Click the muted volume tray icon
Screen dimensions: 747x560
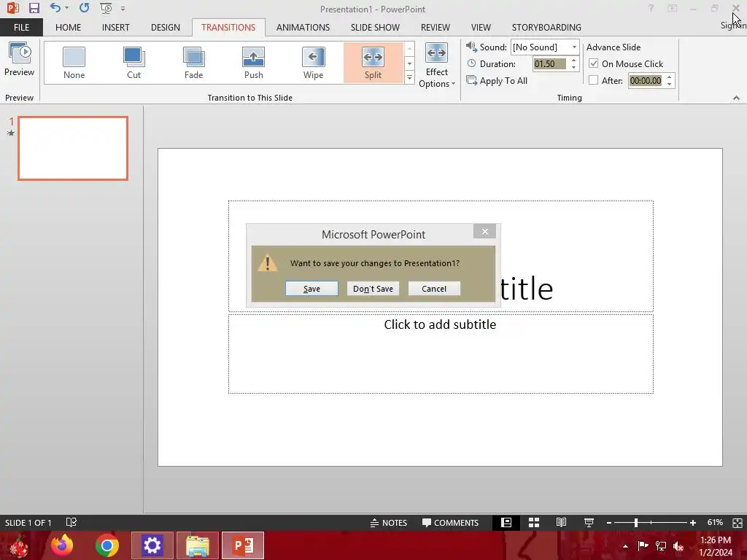[679, 546]
